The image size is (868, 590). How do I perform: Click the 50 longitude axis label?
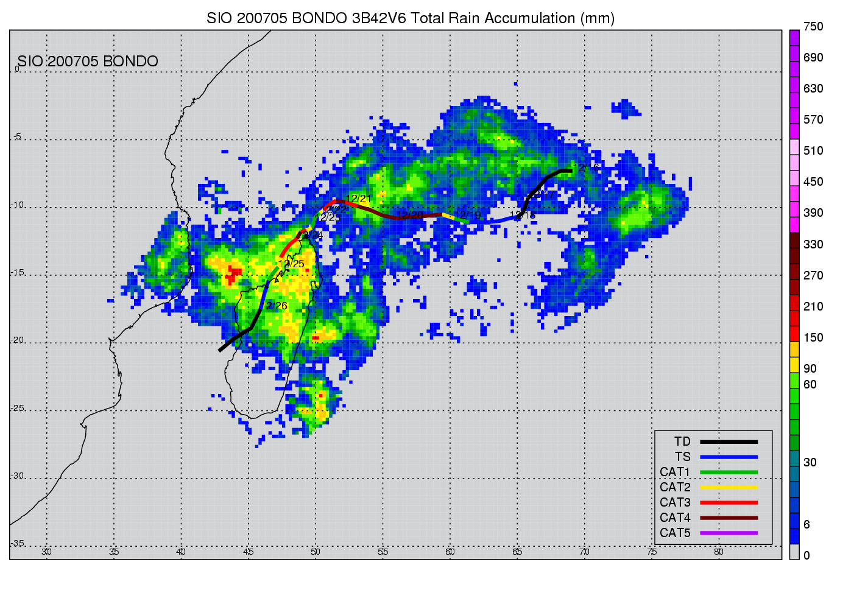coord(315,552)
